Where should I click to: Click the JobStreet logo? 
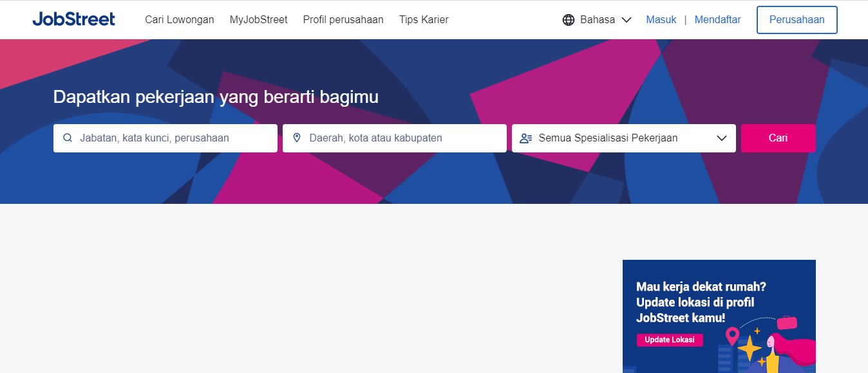(x=74, y=19)
